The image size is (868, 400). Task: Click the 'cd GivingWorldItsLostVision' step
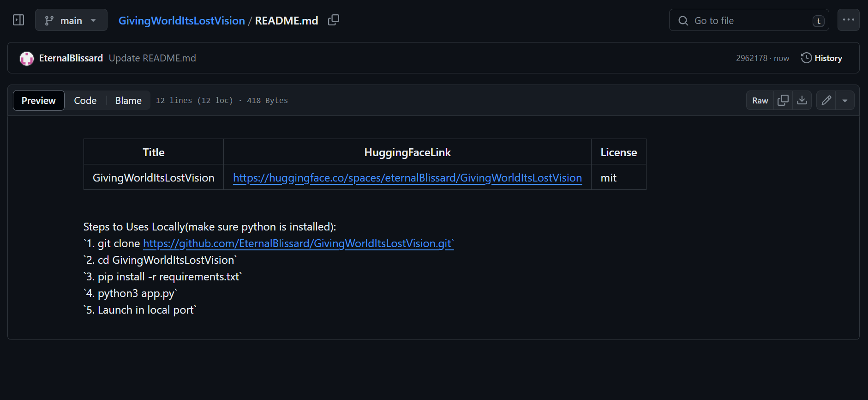coord(160,260)
